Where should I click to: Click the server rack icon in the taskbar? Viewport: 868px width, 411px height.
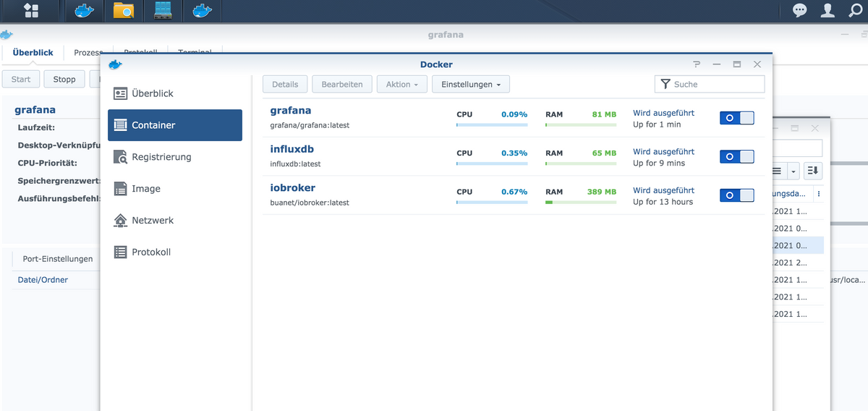pos(162,10)
